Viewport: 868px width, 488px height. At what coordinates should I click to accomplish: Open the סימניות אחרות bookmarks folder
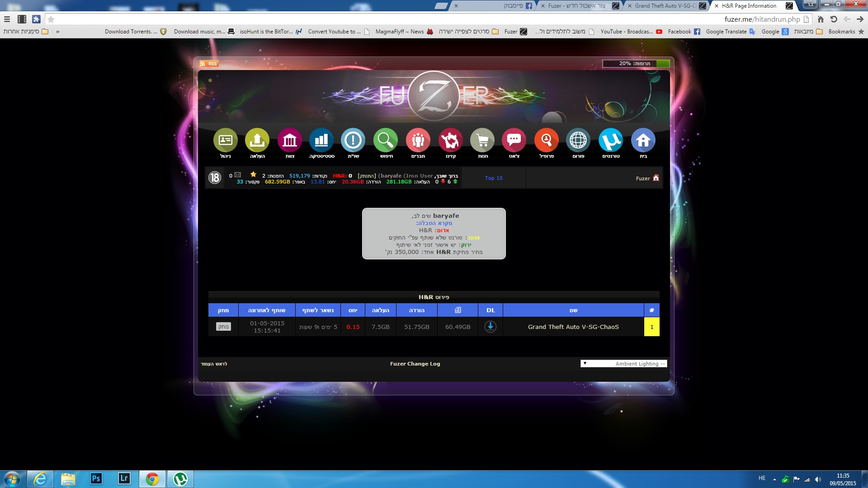coord(26,32)
